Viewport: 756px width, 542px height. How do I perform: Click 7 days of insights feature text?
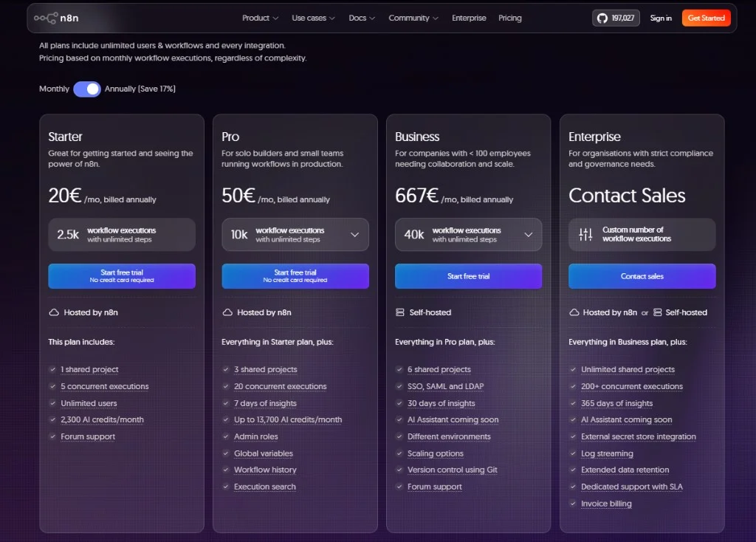pos(265,403)
